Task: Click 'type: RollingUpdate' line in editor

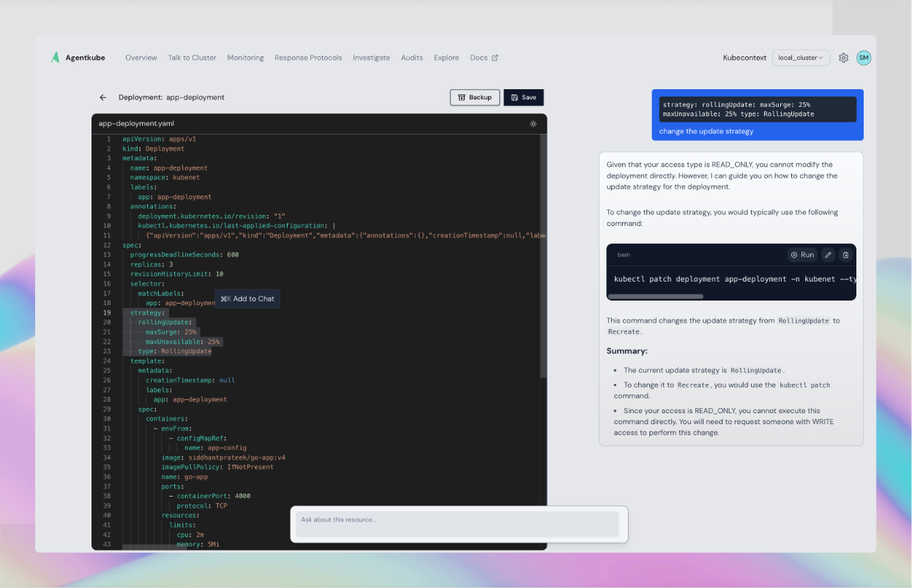Action: [x=175, y=351]
